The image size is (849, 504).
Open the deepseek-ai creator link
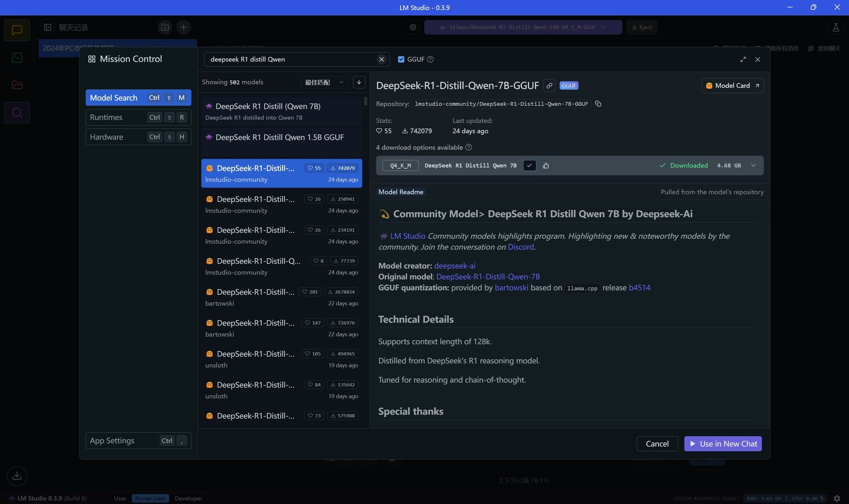pos(455,266)
